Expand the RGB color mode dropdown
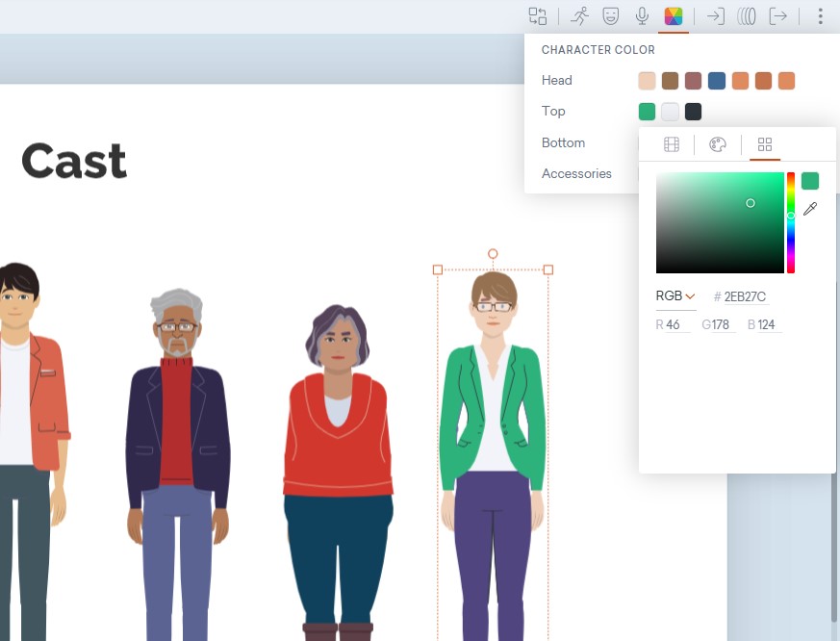Viewport: 840px width, 641px height. tap(675, 296)
